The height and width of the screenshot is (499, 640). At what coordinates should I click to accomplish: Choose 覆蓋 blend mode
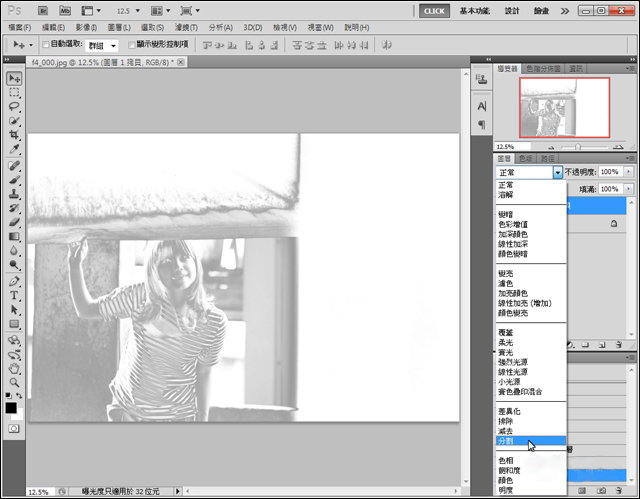click(x=506, y=333)
